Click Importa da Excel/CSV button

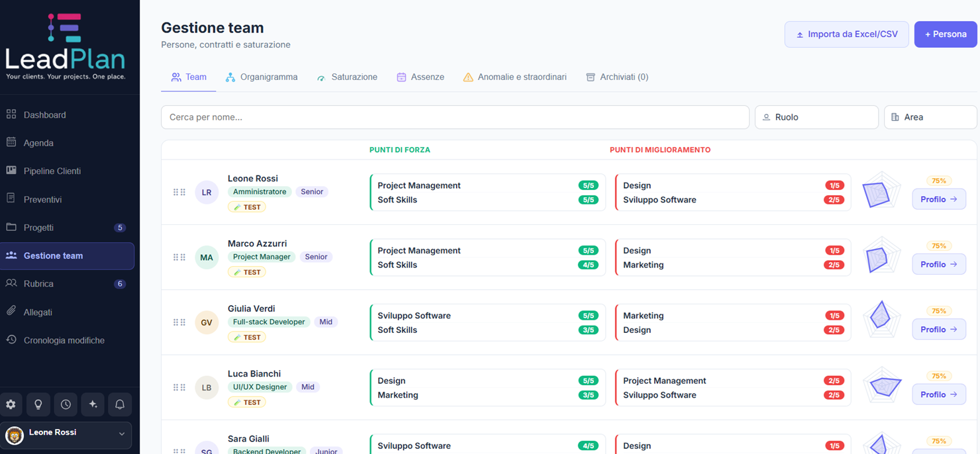click(x=847, y=34)
